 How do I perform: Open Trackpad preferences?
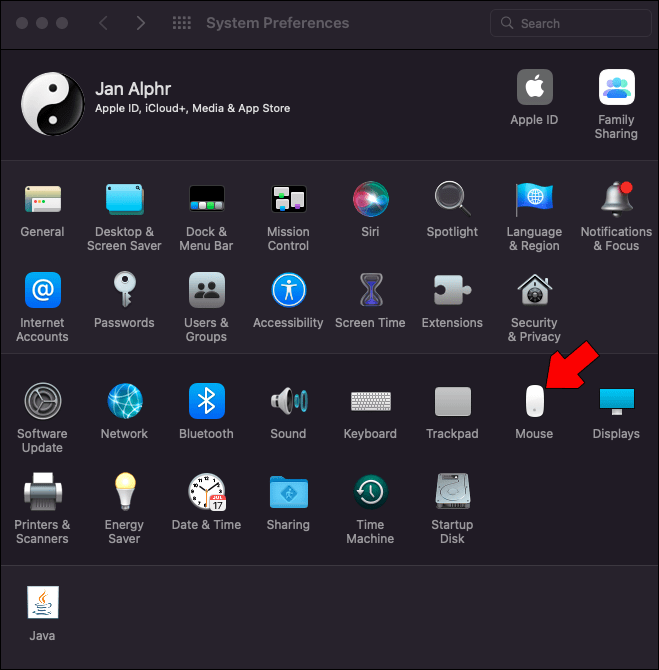(453, 401)
